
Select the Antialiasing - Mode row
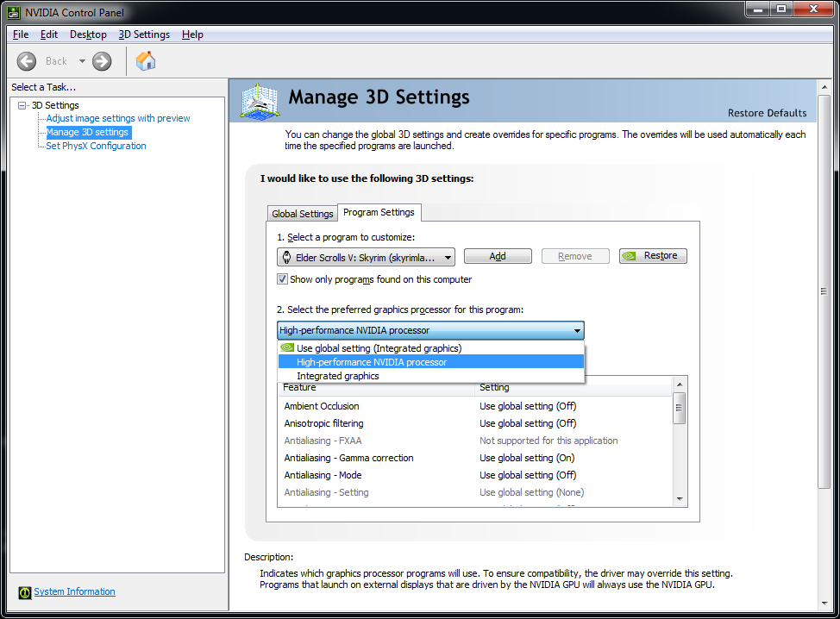click(x=475, y=475)
